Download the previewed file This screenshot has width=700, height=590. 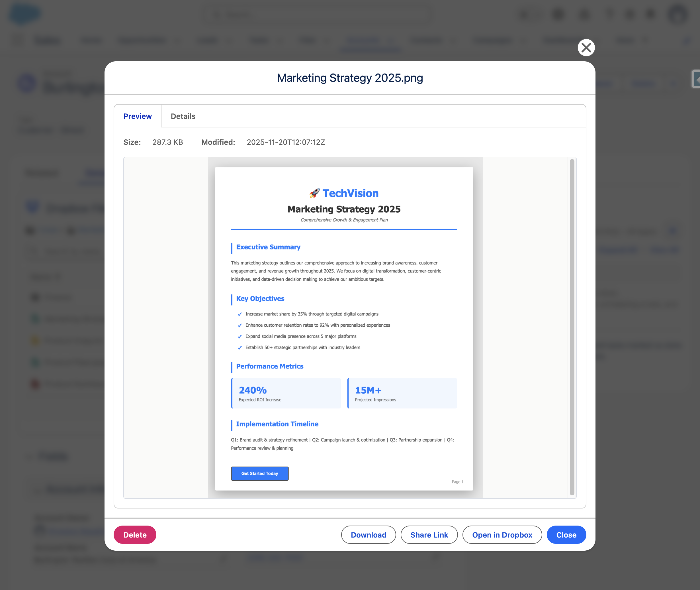coord(369,534)
